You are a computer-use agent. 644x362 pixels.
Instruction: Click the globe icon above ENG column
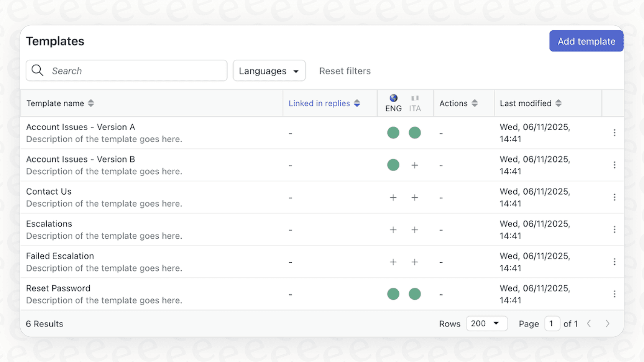(x=393, y=97)
